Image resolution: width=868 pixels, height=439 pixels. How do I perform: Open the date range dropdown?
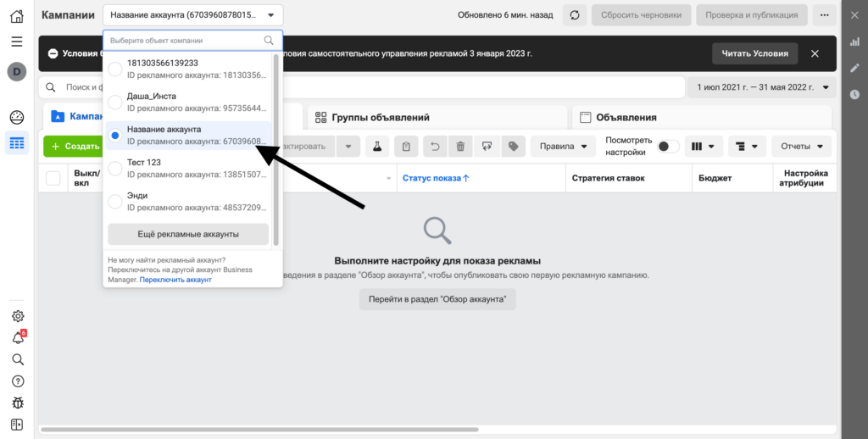point(762,87)
